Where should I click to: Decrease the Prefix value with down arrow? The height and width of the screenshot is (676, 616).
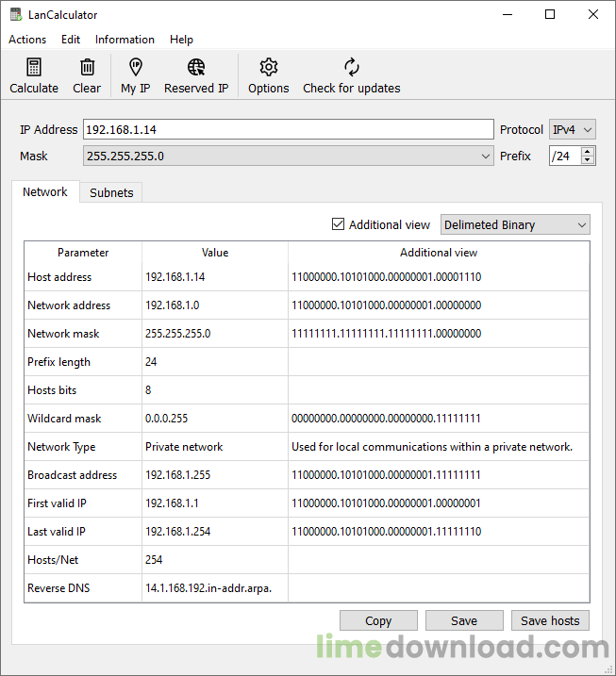[x=587, y=160]
